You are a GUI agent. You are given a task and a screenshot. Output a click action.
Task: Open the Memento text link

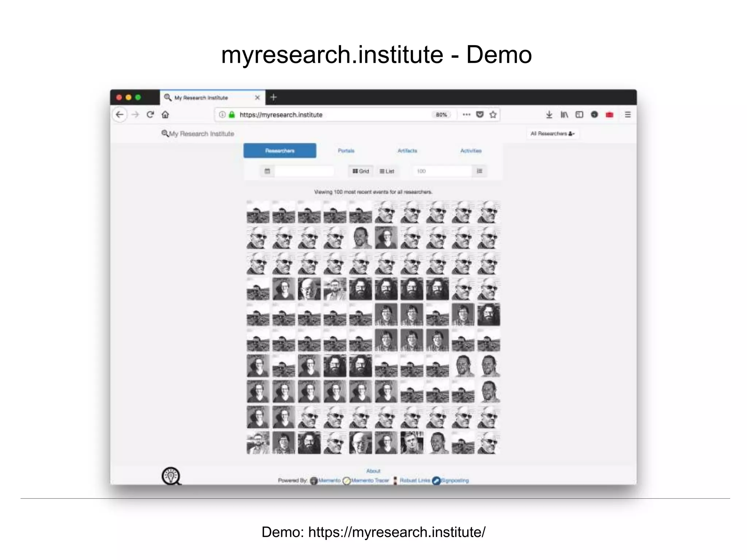(329, 481)
